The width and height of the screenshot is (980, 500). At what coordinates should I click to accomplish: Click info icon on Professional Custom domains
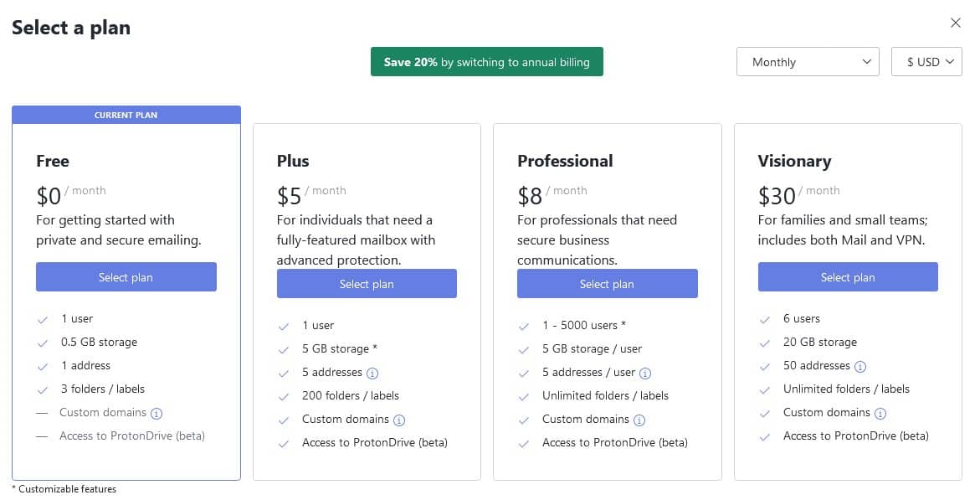639,419
